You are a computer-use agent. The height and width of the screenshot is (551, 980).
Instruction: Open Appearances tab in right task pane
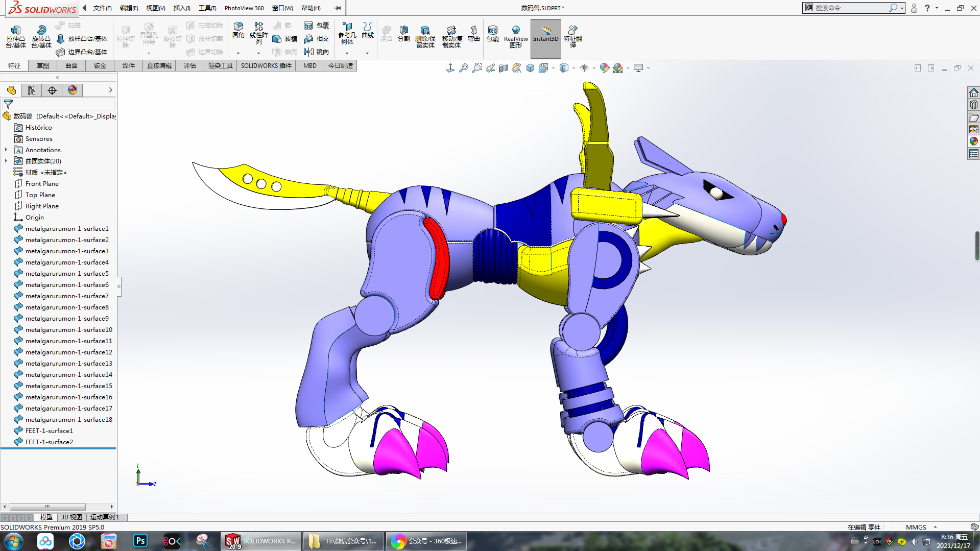973,141
